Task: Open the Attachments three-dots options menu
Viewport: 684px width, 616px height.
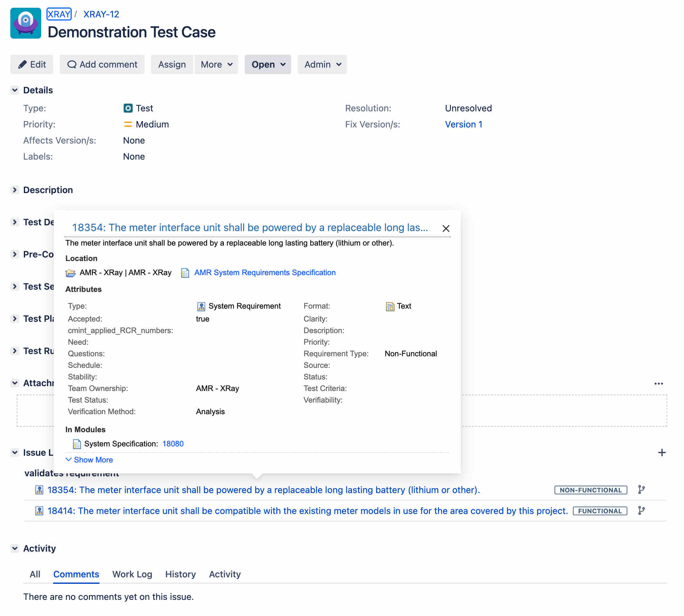Action: coord(658,384)
